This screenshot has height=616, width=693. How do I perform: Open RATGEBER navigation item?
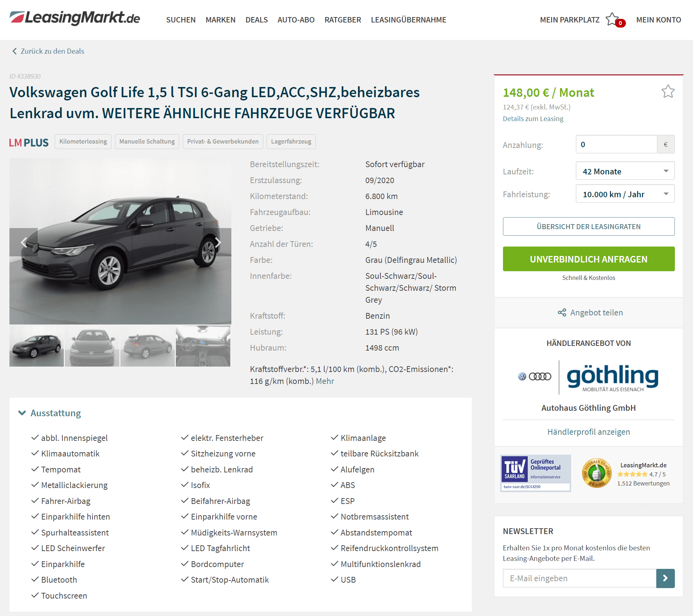(343, 20)
